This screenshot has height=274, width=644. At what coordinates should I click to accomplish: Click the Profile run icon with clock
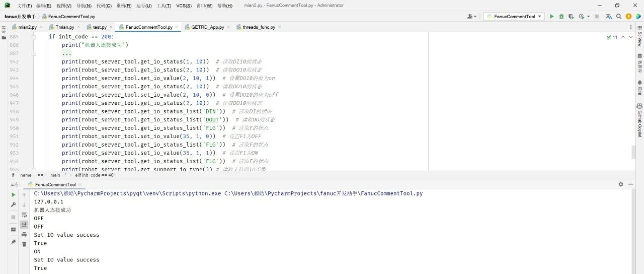pyautogui.click(x=582, y=17)
